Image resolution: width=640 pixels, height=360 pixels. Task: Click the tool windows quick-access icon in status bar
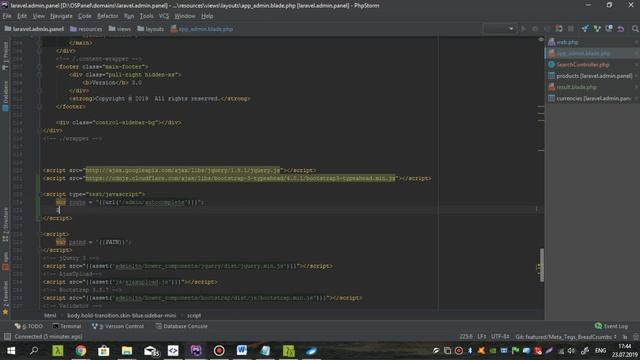(7, 337)
